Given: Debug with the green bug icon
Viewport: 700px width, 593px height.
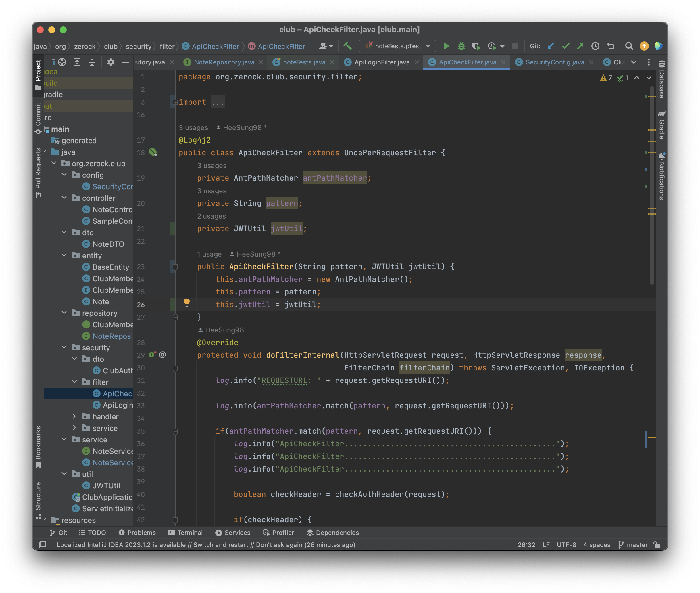Looking at the screenshot, I should [x=461, y=46].
